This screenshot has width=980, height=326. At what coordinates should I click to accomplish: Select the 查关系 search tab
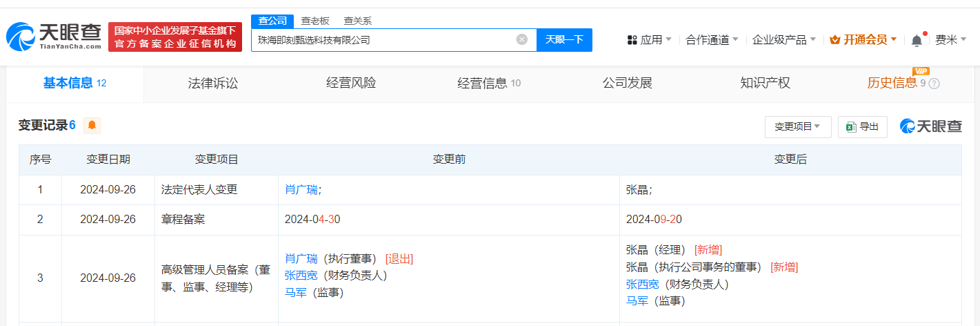358,21
